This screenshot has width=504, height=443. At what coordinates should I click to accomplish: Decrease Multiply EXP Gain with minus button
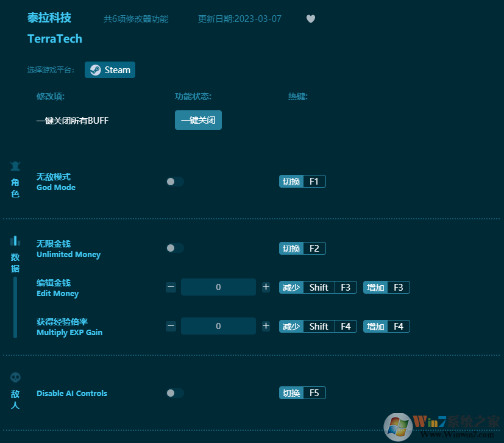pos(171,326)
